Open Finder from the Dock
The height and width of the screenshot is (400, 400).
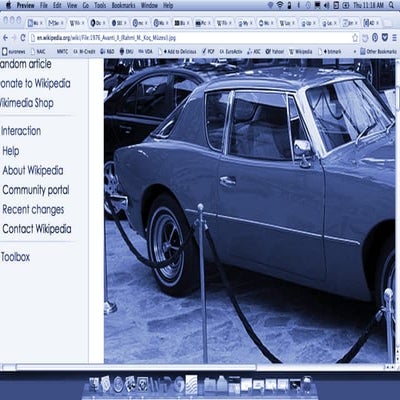point(94,384)
